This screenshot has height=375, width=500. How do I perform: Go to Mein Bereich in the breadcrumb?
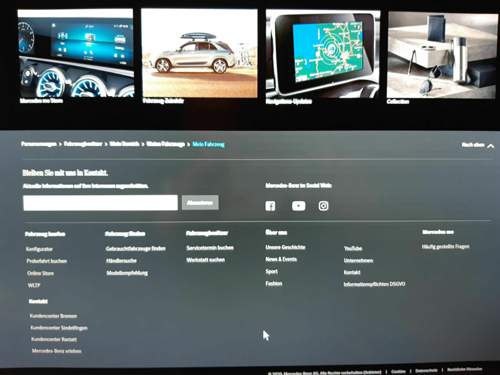point(124,144)
